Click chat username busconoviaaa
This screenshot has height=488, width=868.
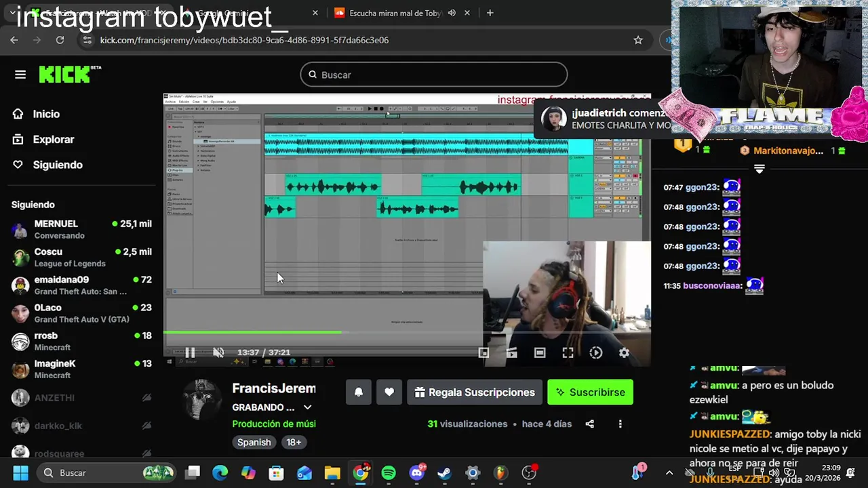pyautogui.click(x=712, y=285)
